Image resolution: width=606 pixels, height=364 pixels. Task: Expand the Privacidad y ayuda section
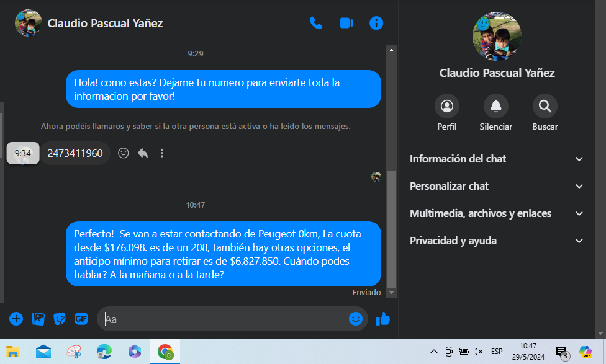(497, 241)
